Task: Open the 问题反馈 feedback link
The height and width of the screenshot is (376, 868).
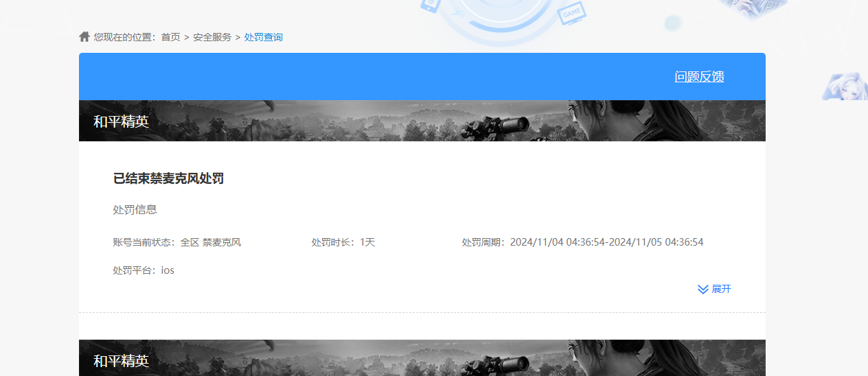Action: click(x=699, y=77)
